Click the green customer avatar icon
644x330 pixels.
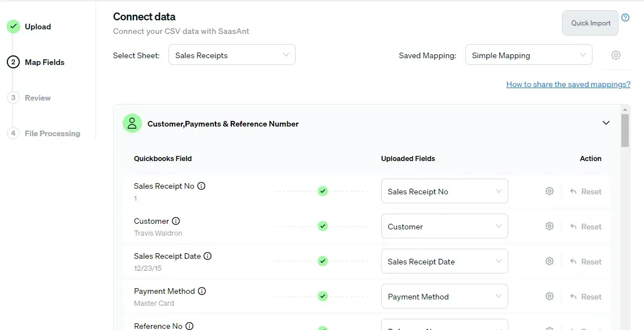[132, 123]
